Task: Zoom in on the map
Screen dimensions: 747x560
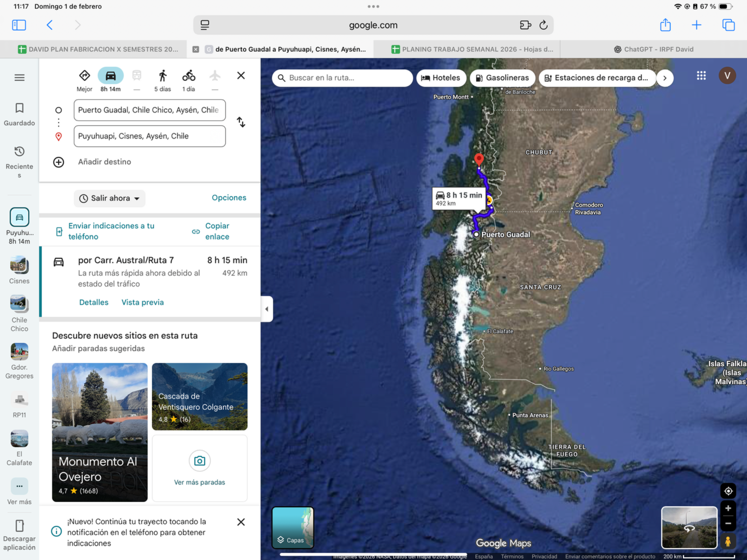Action: (728, 509)
